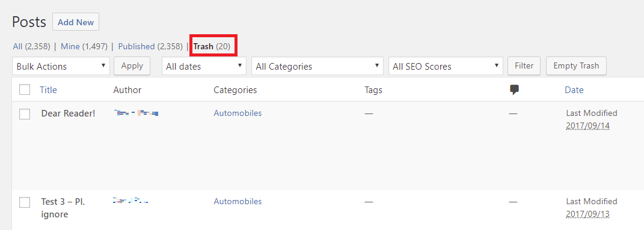Tick the select-all checkbox beside Title
This screenshot has width=644, height=230.
[25, 89]
